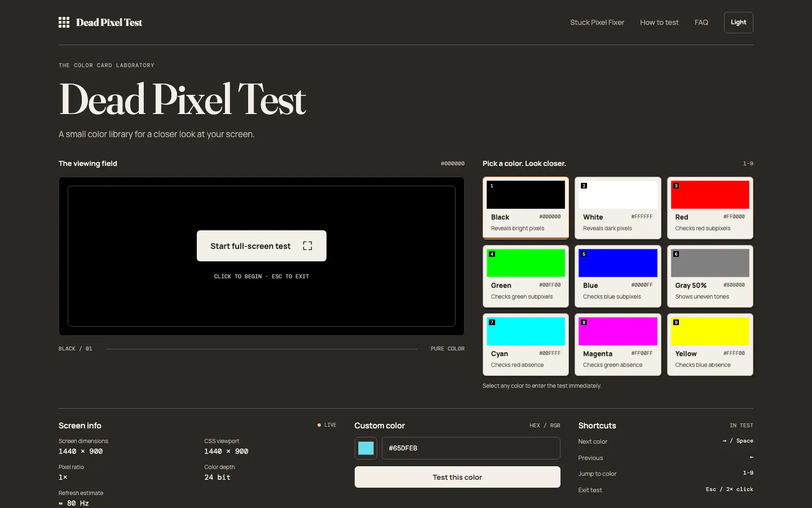Select the Gray 50% color card

(710, 276)
